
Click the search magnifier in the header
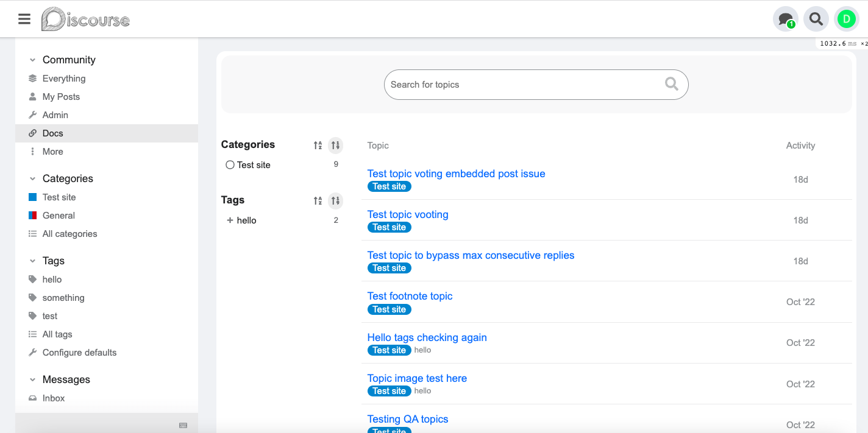click(816, 19)
